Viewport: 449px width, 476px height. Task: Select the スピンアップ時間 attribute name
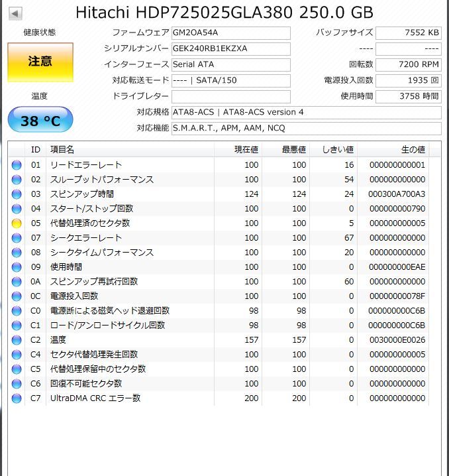[x=82, y=194]
